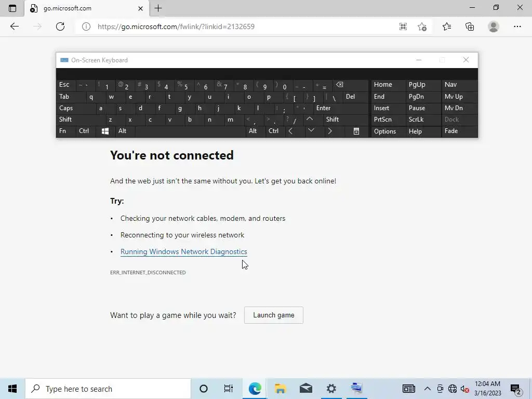The image size is (532, 399).
Task: Open the Favorites list icon
Action: pos(446,26)
